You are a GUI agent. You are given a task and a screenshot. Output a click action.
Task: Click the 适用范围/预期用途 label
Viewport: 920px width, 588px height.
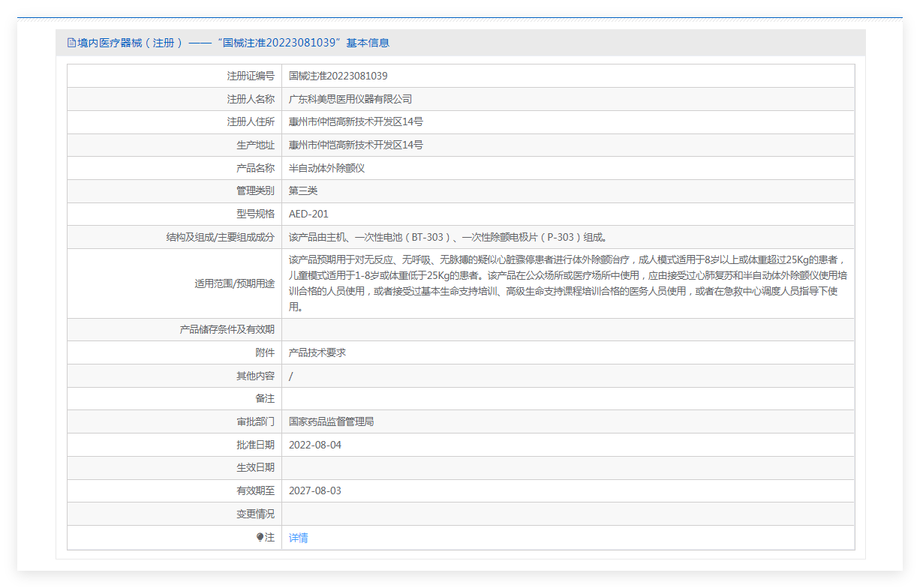(x=234, y=283)
